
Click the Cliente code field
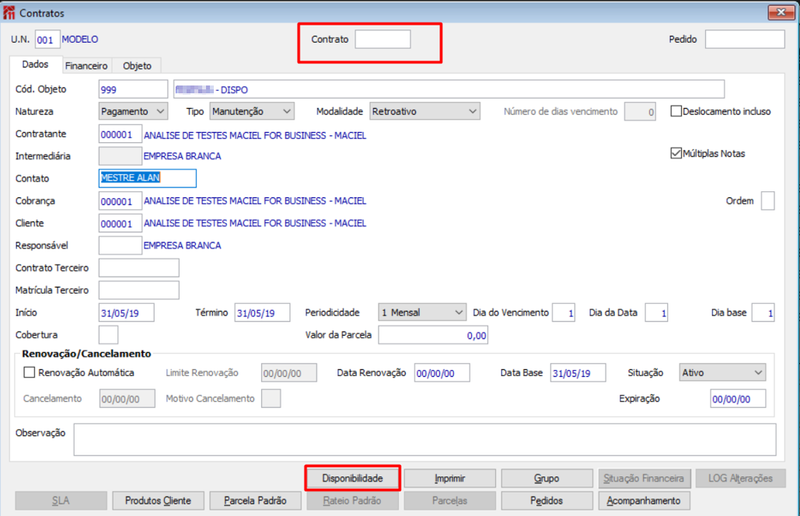click(x=120, y=223)
